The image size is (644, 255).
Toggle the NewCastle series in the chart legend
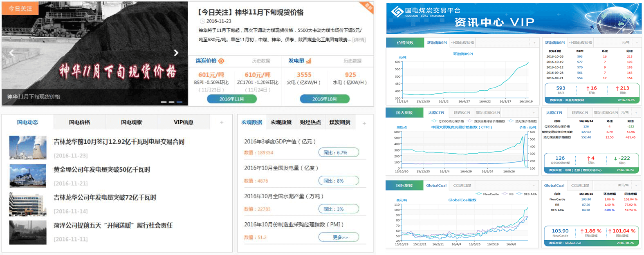click(x=487, y=194)
